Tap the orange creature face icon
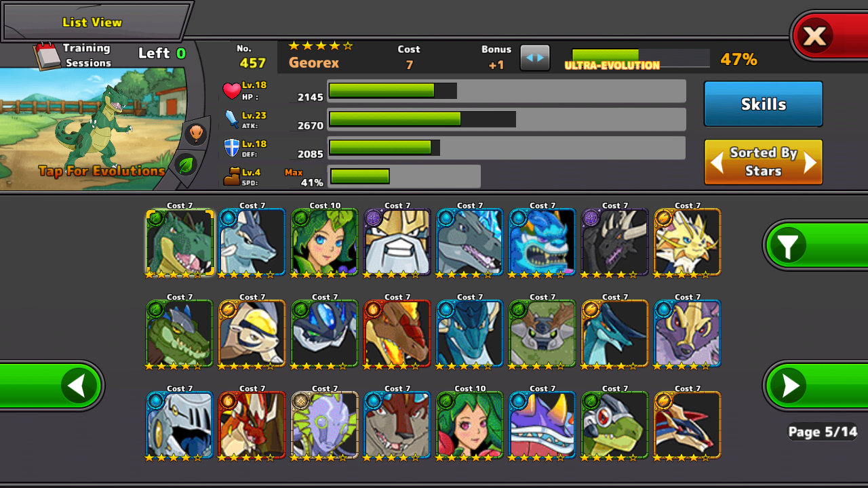The height and width of the screenshot is (488, 868). point(195,134)
